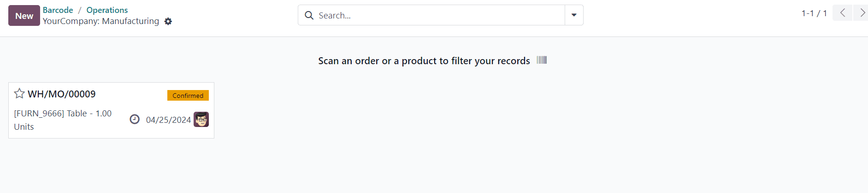Click the Confirmed status badge
Image resolution: width=868 pixels, height=193 pixels.
pos(188,95)
